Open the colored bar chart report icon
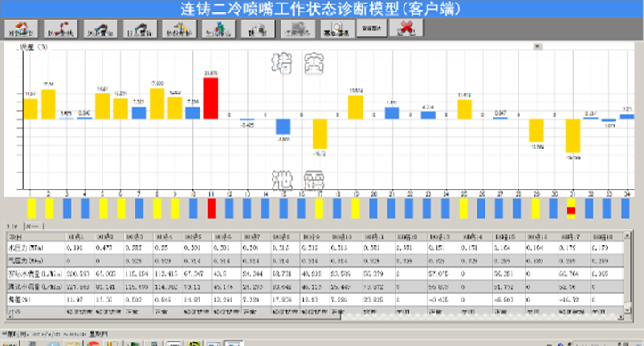 pyautogui.click(x=219, y=29)
